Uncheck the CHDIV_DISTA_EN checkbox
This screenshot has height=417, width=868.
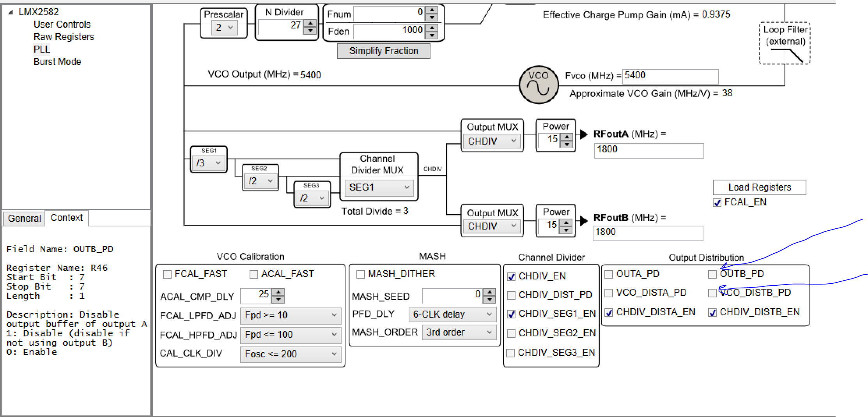[609, 313]
